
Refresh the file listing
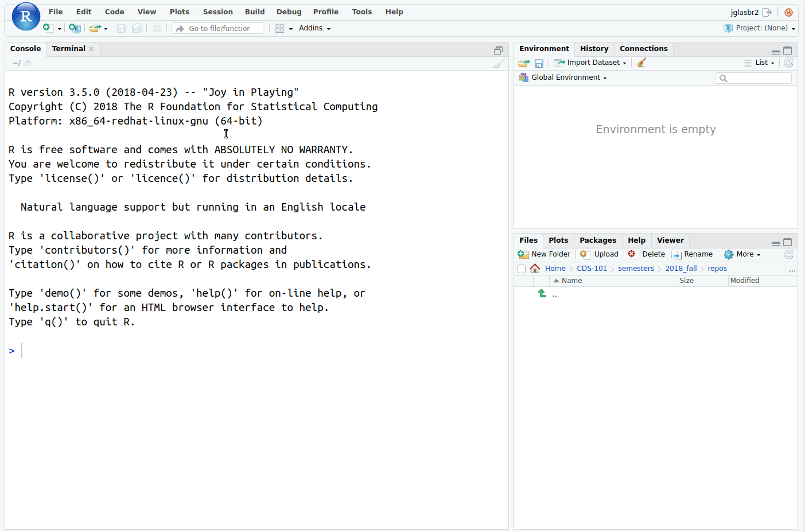tap(788, 254)
